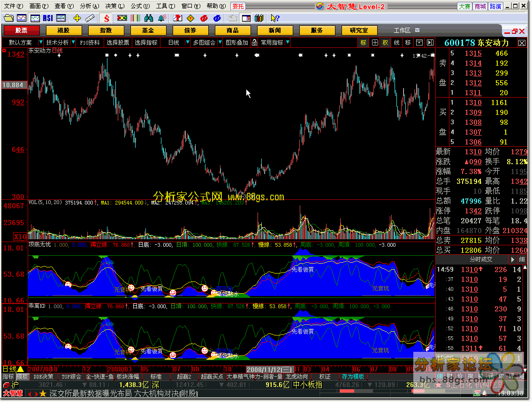Switch to the 基金 tab
Image resolution: width=532 pixels, height=402 pixels.
point(148,30)
